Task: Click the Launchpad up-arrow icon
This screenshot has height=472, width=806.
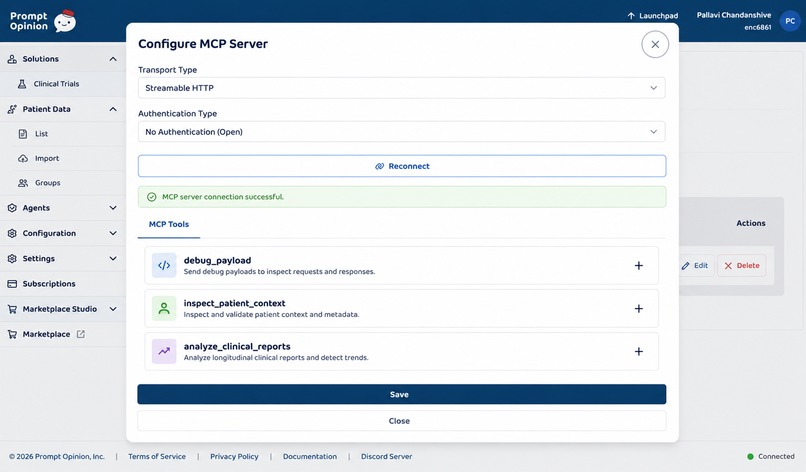Action: coord(631,16)
